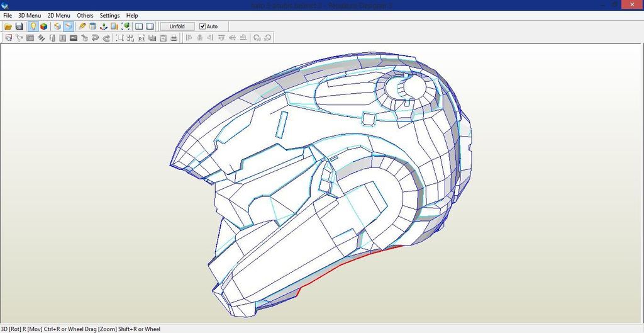Click the align bottom icon
This screenshot has height=333, width=644.
tap(243, 38)
